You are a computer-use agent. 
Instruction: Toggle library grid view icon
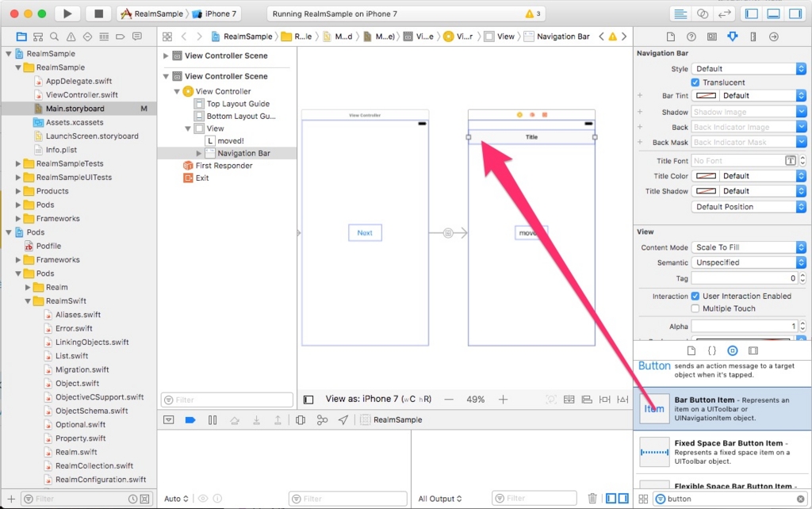click(x=643, y=499)
